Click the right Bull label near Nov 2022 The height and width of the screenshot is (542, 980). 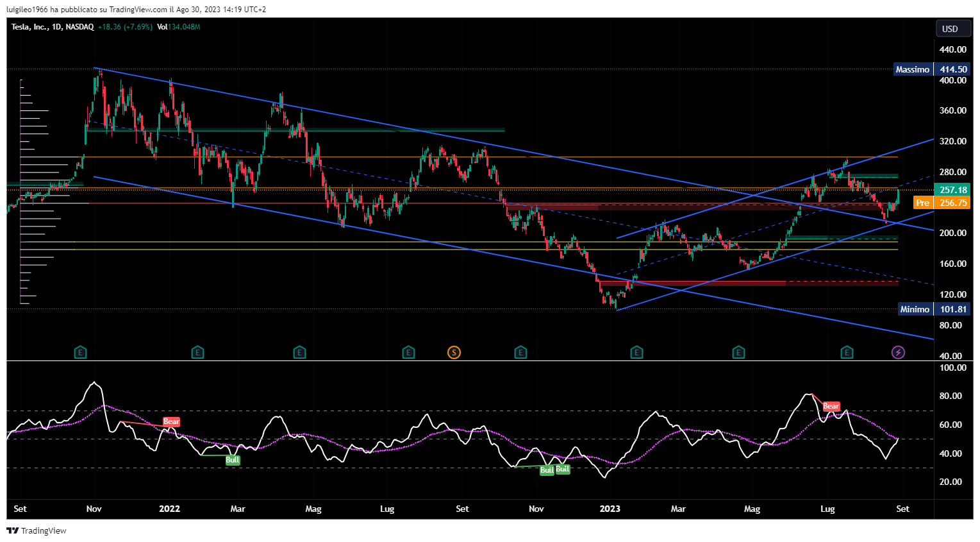pyautogui.click(x=562, y=469)
